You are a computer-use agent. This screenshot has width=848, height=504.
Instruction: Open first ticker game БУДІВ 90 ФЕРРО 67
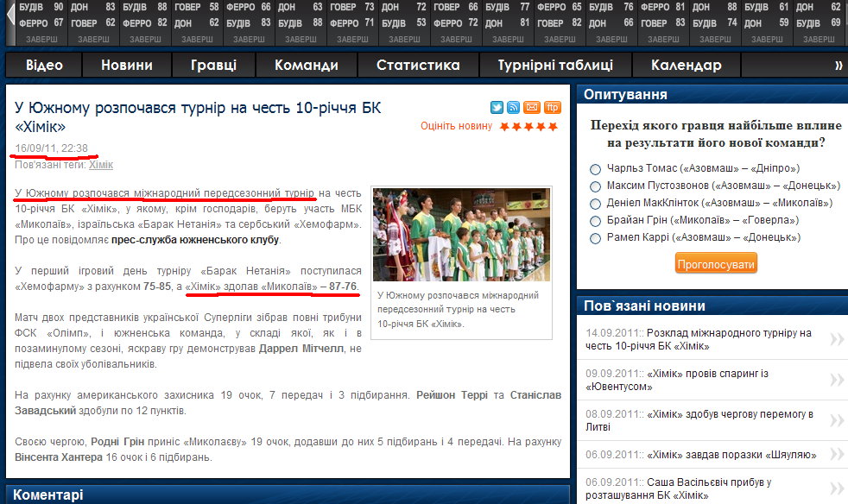point(41,22)
